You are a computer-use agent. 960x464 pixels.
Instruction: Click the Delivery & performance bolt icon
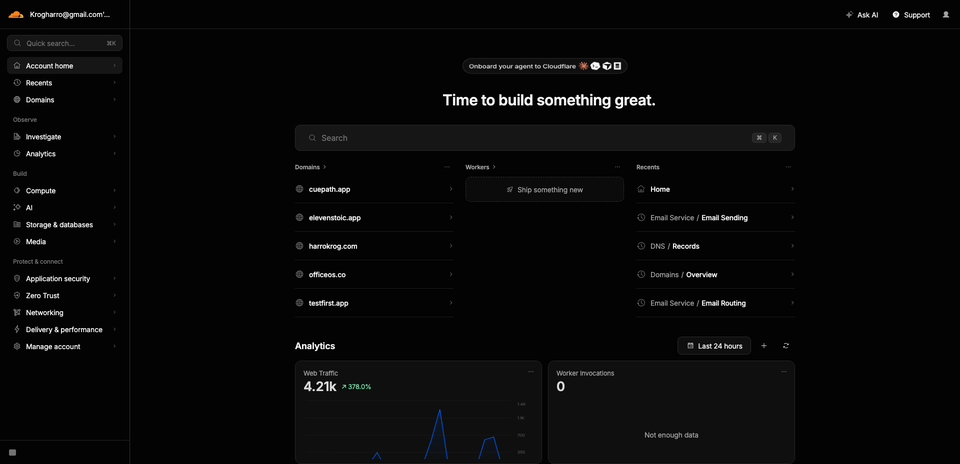point(17,329)
